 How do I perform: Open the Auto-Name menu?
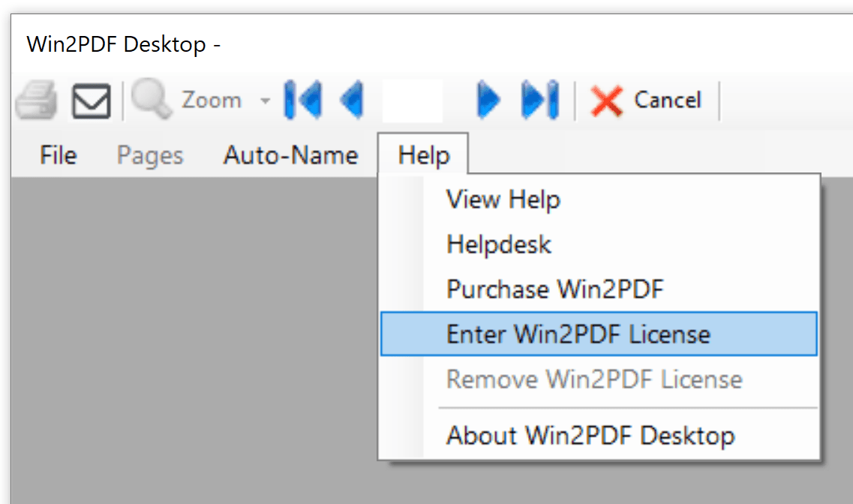click(x=291, y=155)
